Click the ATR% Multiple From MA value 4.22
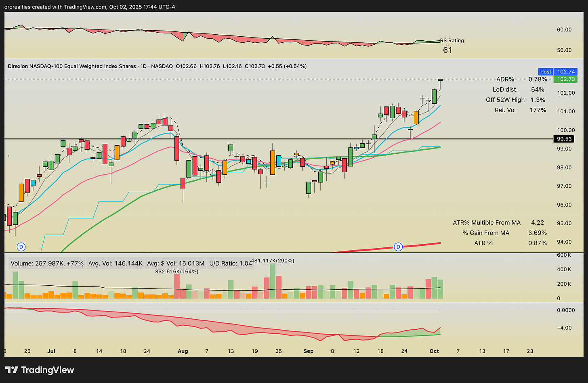The width and height of the screenshot is (588, 383). tap(538, 222)
